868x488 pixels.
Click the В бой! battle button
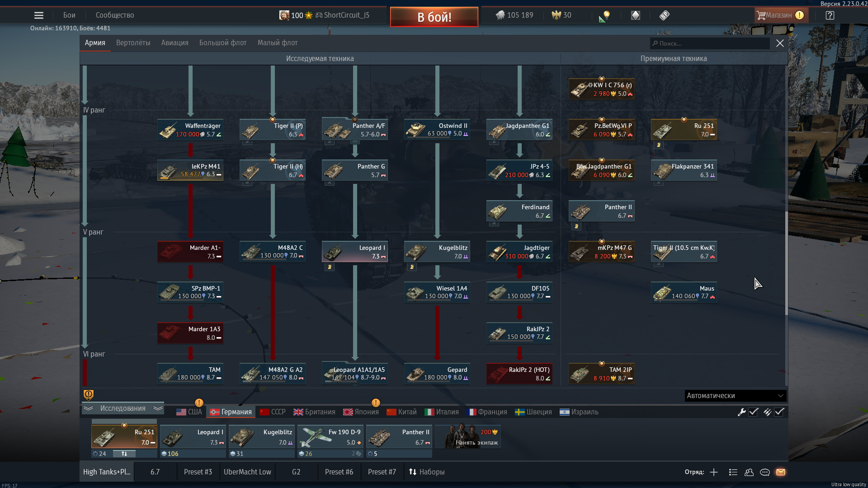pos(434,17)
